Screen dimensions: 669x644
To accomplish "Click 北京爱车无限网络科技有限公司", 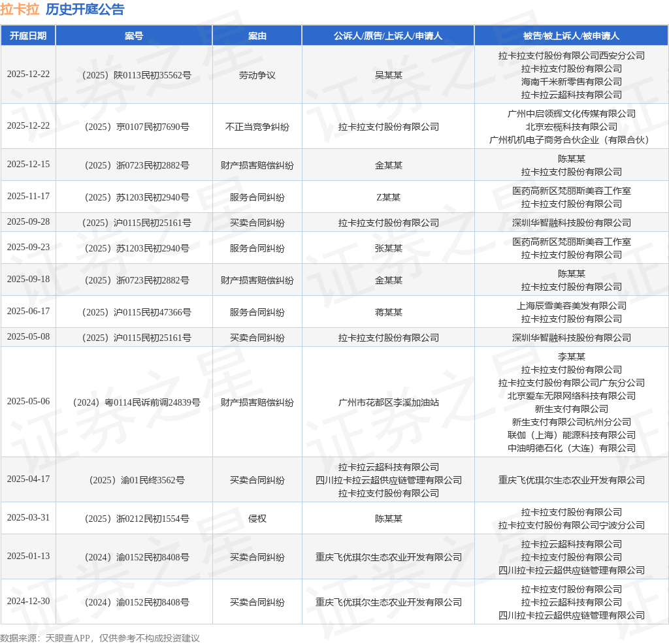I will [x=571, y=396].
